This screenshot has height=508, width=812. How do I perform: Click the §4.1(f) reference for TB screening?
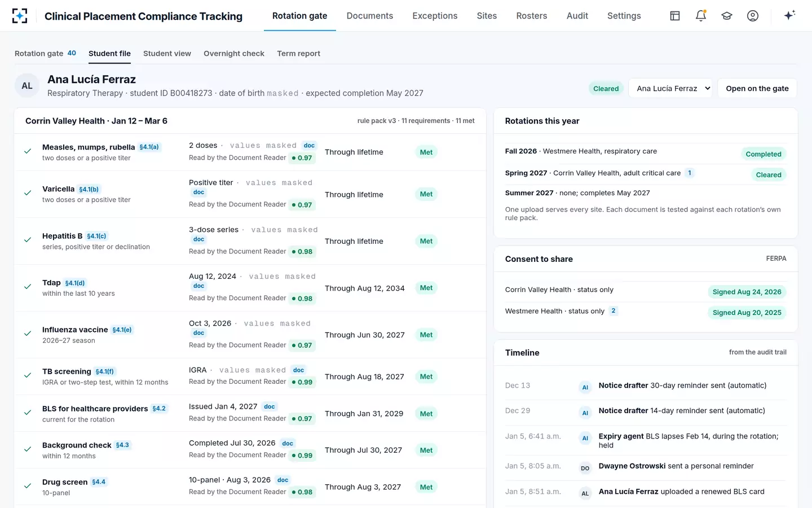105,371
